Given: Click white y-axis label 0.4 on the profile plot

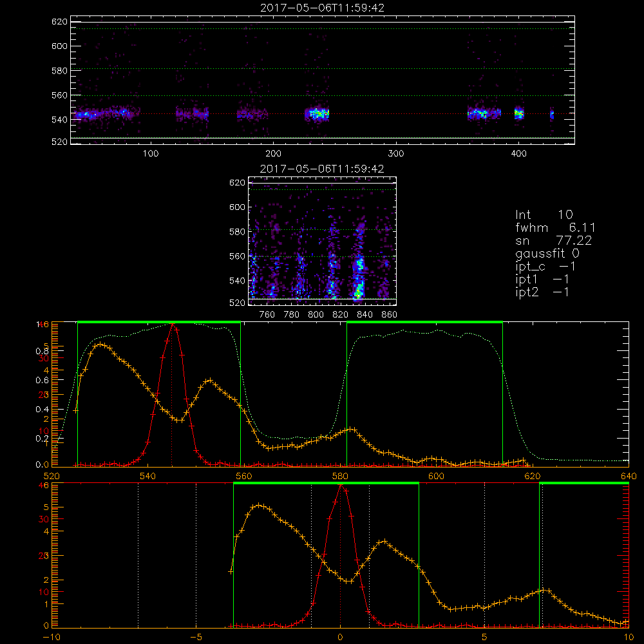Looking at the screenshot, I should tap(43, 410).
